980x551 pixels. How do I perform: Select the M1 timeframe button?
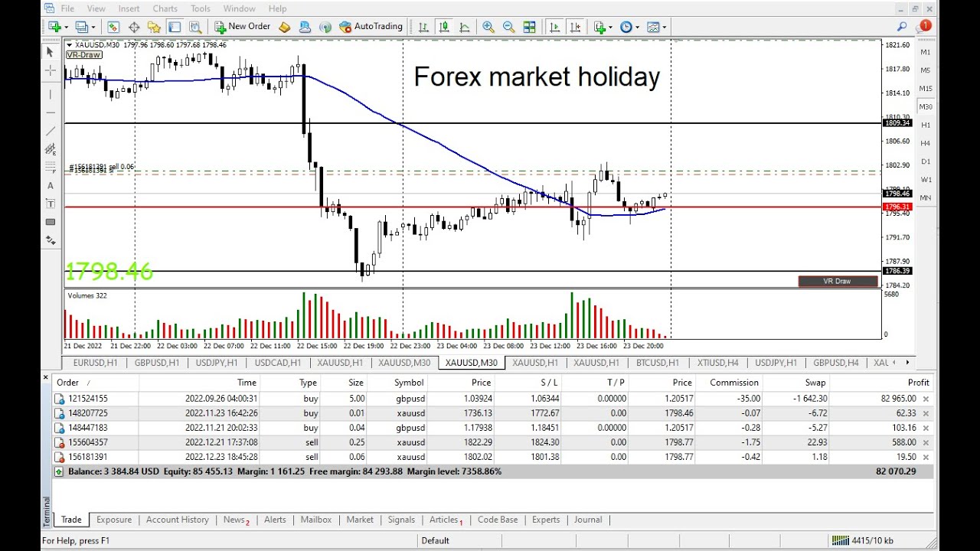pyautogui.click(x=926, y=52)
